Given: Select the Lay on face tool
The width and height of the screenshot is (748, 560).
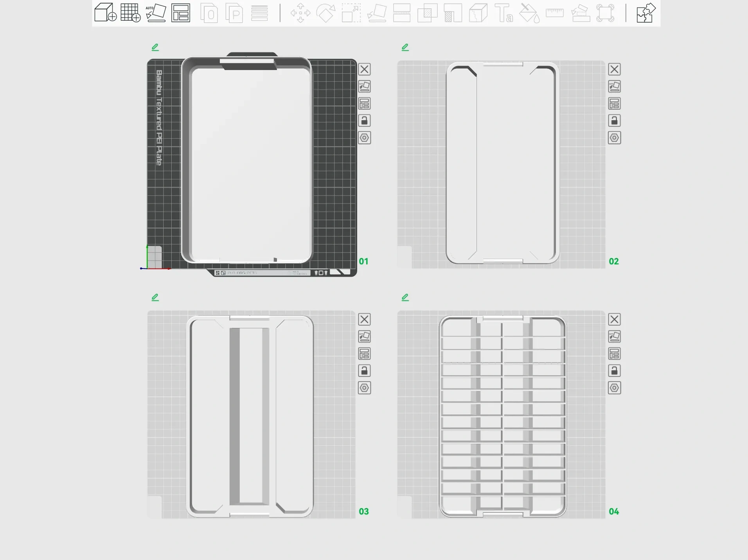Looking at the screenshot, I should coord(377,13).
